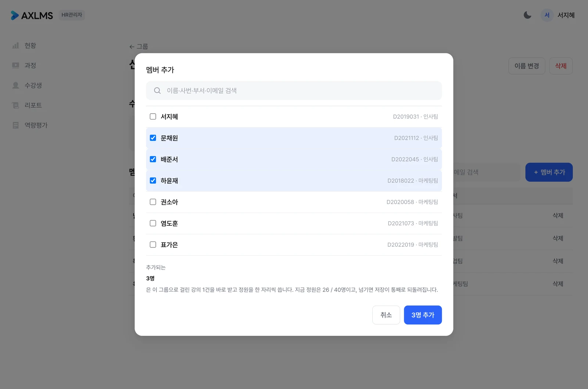The width and height of the screenshot is (588, 389).
Task: Check the 표가은 checkbox
Action: [153, 245]
